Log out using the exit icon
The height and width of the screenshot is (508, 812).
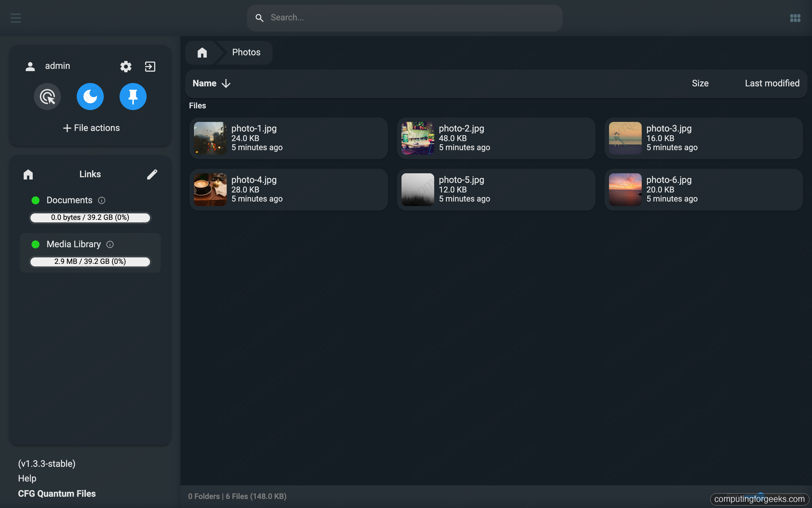[150, 66]
